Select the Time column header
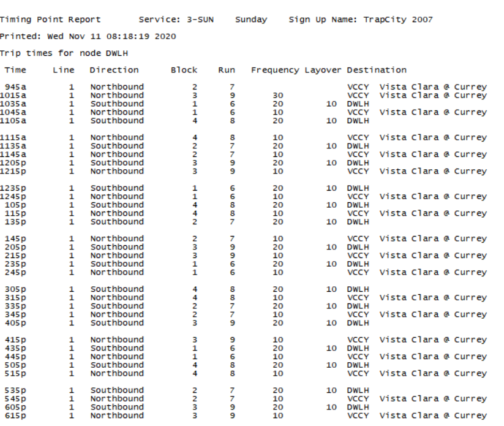This screenshot has height=426, width=504. (17, 69)
